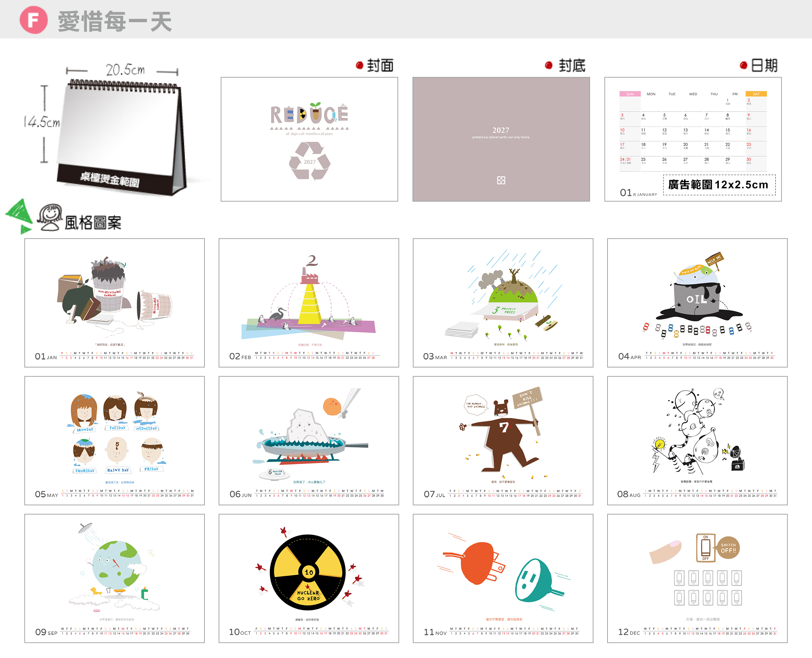The height and width of the screenshot is (658, 812).
Task: Select the 2027 back cover thumbnail
Action: click(501, 139)
